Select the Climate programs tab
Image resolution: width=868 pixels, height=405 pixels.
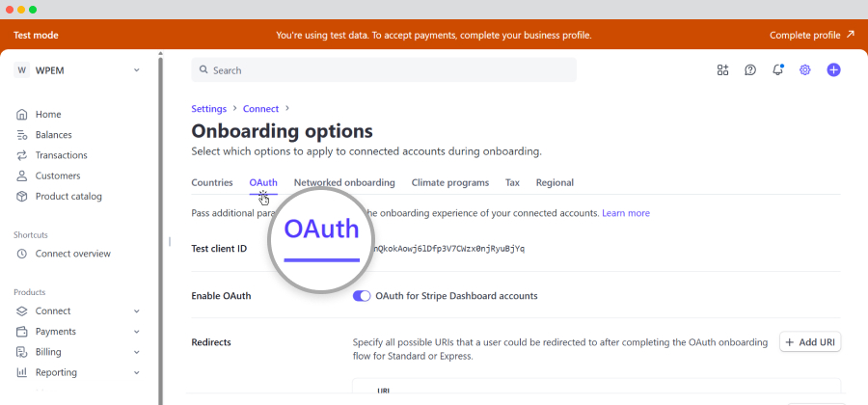(x=449, y=182)
